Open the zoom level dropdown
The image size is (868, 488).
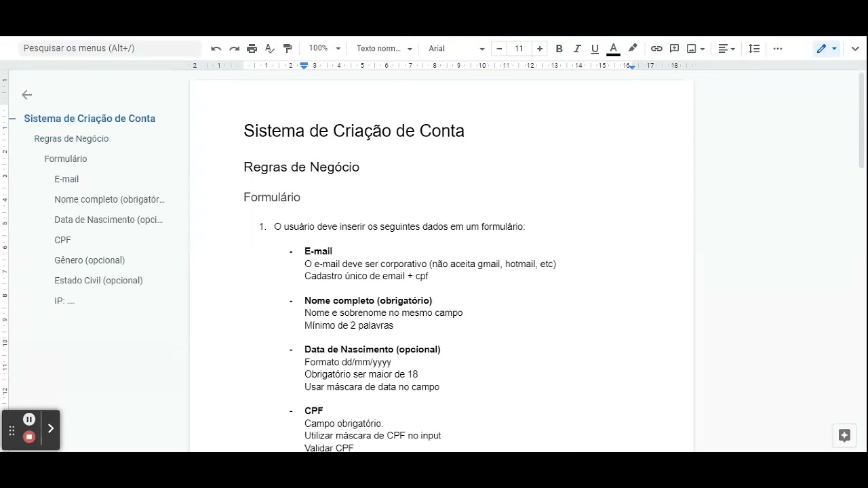click(x=323, y=48)
